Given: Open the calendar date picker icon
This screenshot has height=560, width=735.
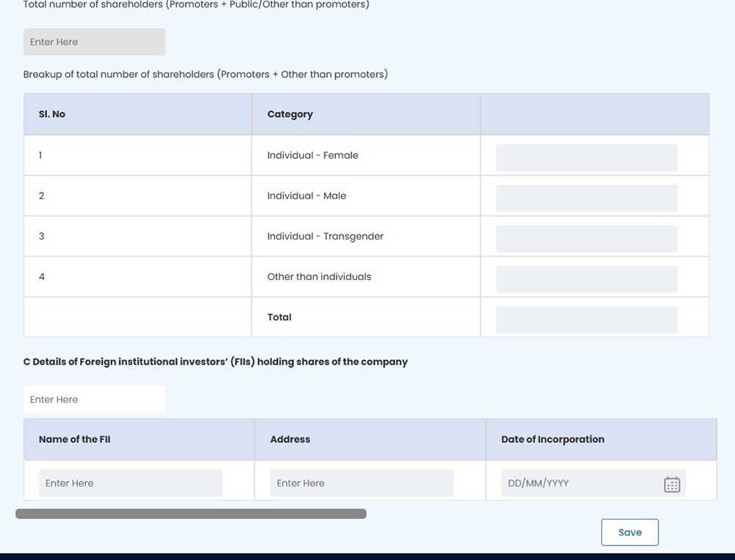Looking at the screenshot, I should click(x=672, y=484).
